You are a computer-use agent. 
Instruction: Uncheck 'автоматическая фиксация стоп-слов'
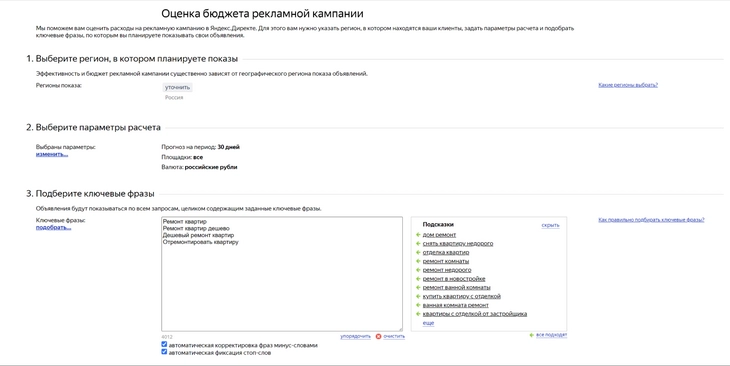(164, 352)
